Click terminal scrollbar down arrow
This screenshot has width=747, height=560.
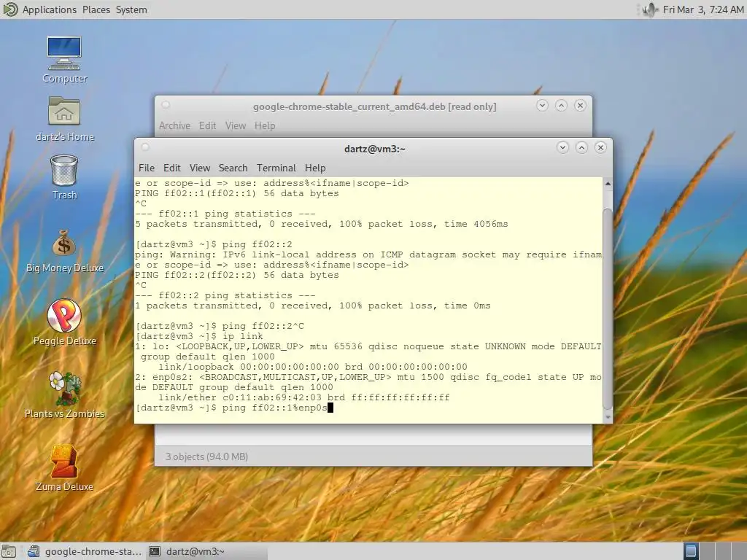[x=608, y=417]
